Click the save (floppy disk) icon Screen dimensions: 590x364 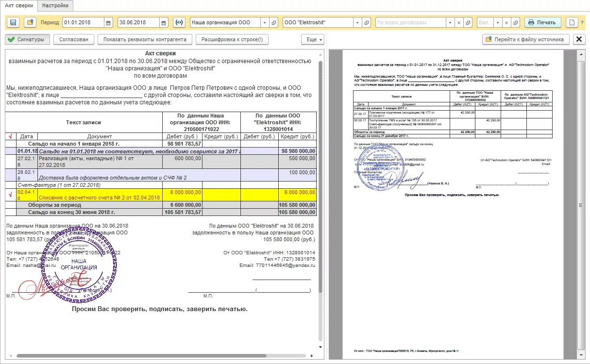[x=14, y=22]
